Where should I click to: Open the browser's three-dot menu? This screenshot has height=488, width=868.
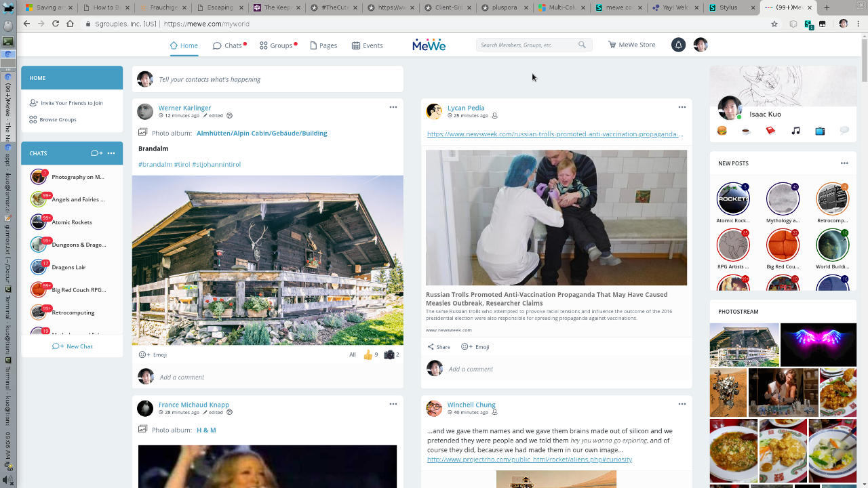pyautogui.click(x=859, y=23)
